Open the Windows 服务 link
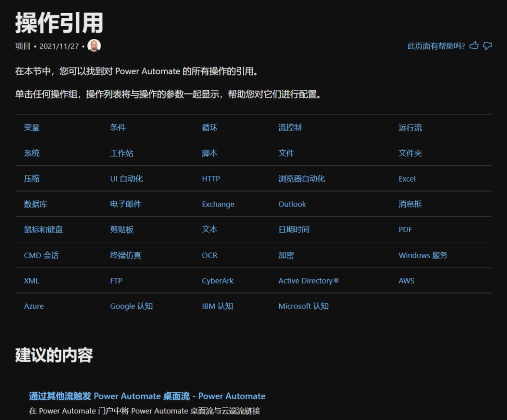Screen dimensions: 507x420 (423, 255)
